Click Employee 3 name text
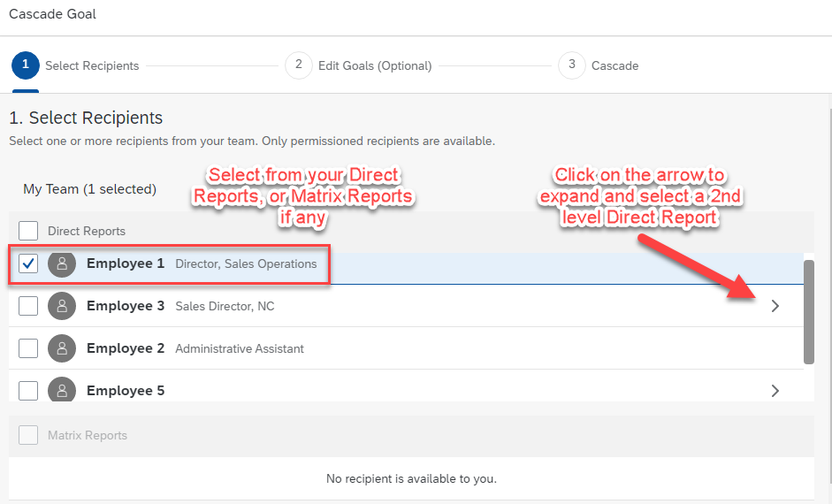Image resolution: width=832 pixels, height=504 pixels. click(x=126, y=306)
